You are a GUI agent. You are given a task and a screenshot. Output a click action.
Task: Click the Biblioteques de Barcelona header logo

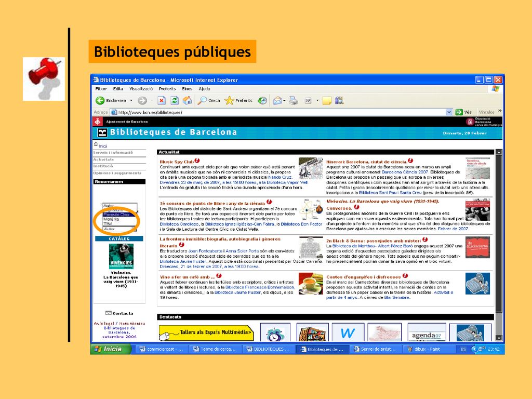[102, 132]
